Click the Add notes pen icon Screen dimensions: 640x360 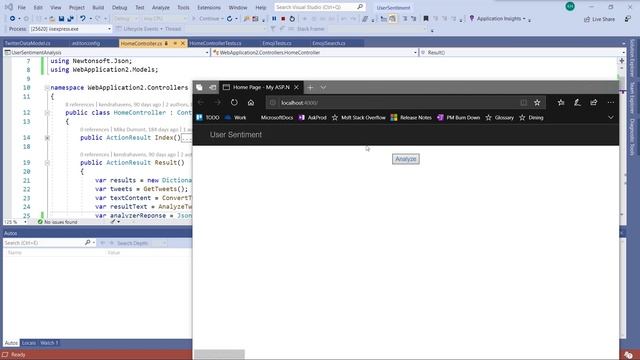point(577,103)
